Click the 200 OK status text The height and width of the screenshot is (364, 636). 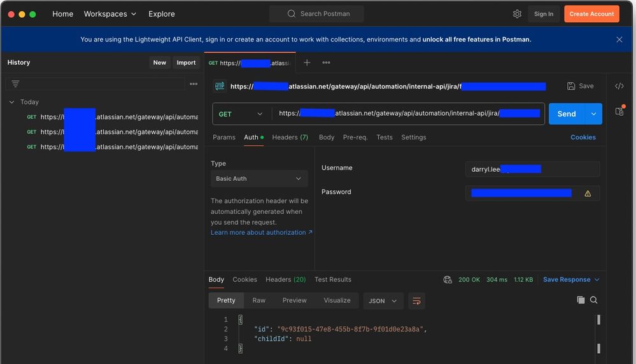point(469,280)
